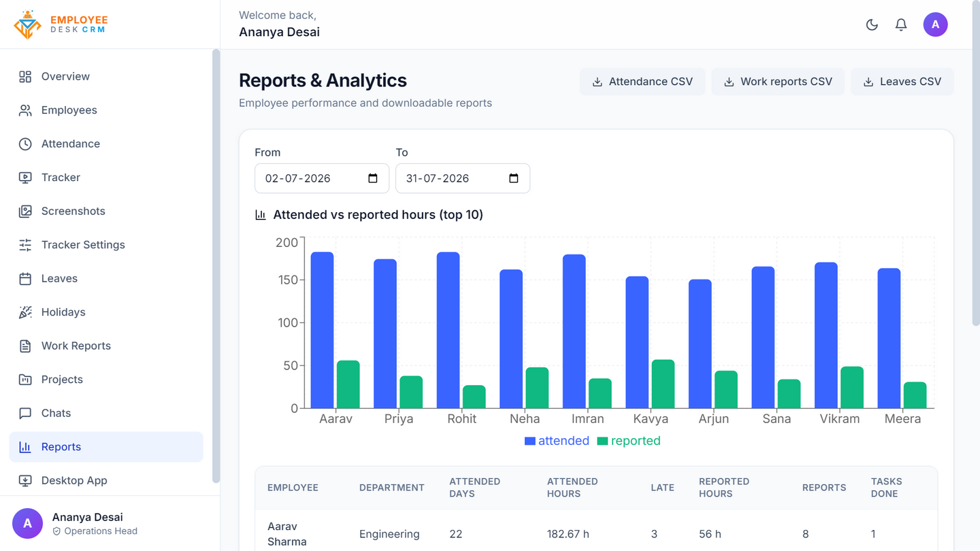Click the To date field 31-07-2026
Screen dimensions: 980x551
point(462,178)
